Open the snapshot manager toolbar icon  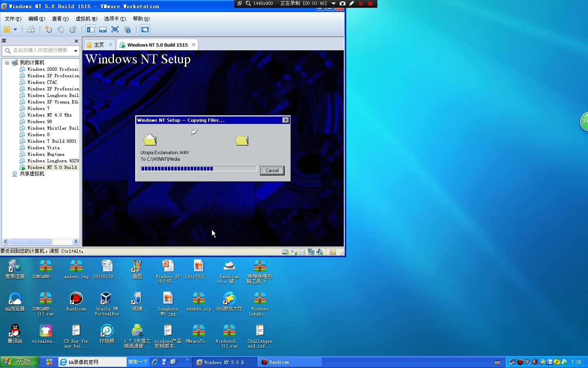point(73,29)
